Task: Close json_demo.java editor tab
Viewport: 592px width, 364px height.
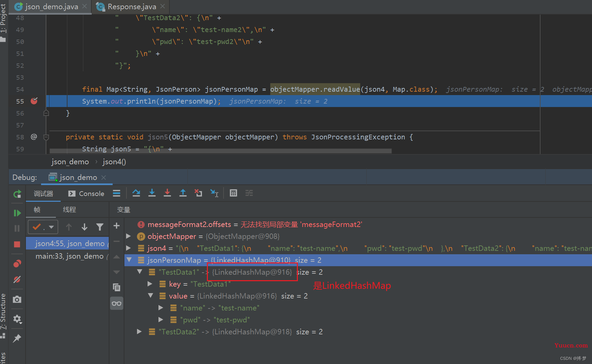Action: (x=85, y=6)
